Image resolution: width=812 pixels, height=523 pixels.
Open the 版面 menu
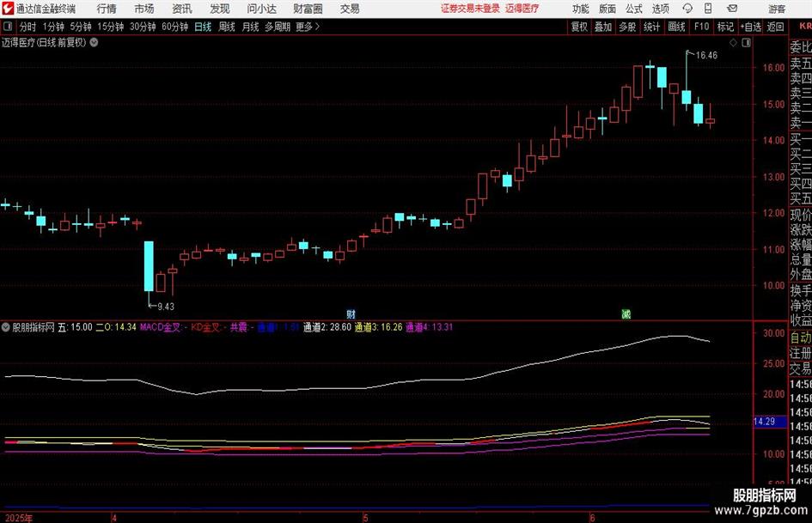[x=607, y=9]
